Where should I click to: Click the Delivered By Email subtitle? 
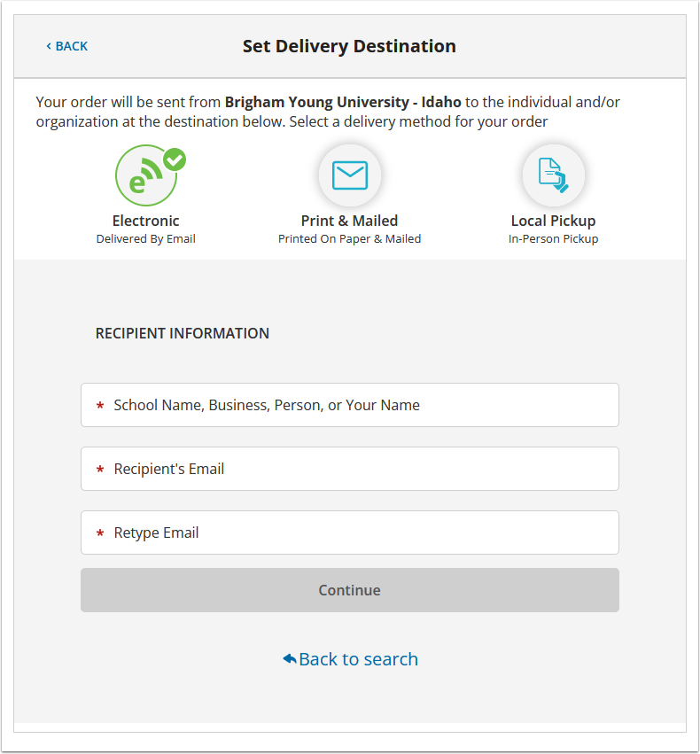point(145,239)
